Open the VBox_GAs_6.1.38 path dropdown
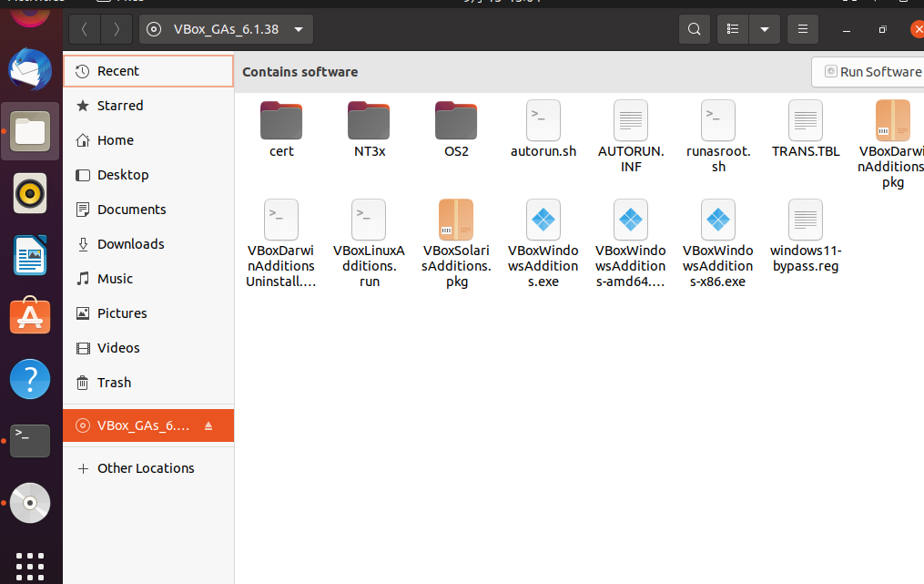 point(299,28)
